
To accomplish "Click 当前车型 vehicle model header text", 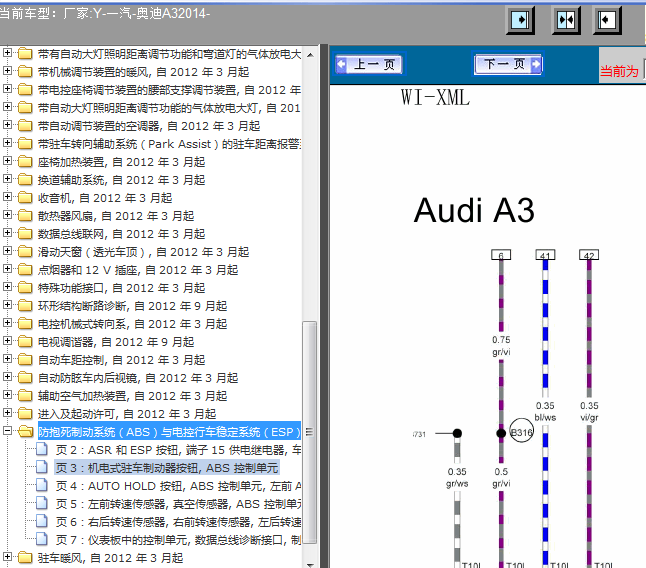I will coord(105,14).
